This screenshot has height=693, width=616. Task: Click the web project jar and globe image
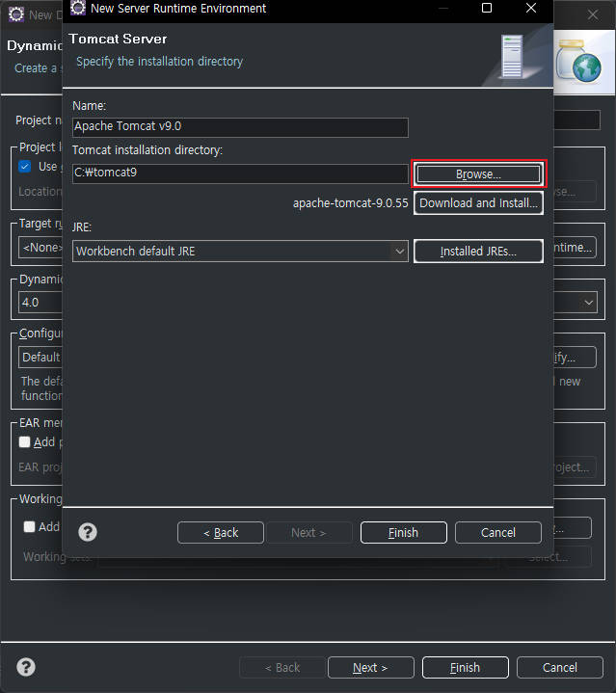point(578,61)
